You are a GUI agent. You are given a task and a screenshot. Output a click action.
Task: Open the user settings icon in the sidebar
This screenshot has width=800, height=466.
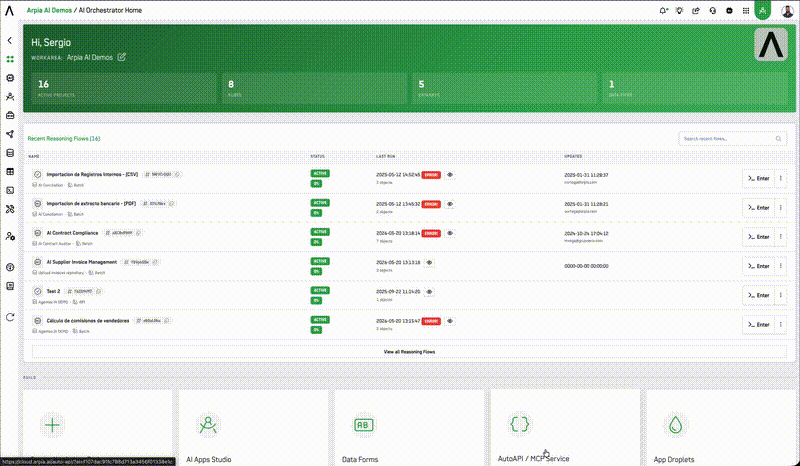10,236
